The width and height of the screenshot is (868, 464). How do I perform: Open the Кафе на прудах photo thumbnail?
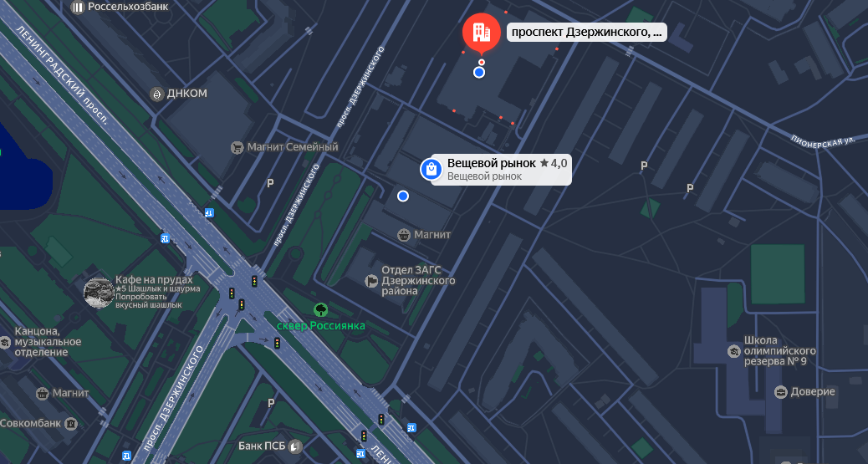tap(99, 293)
